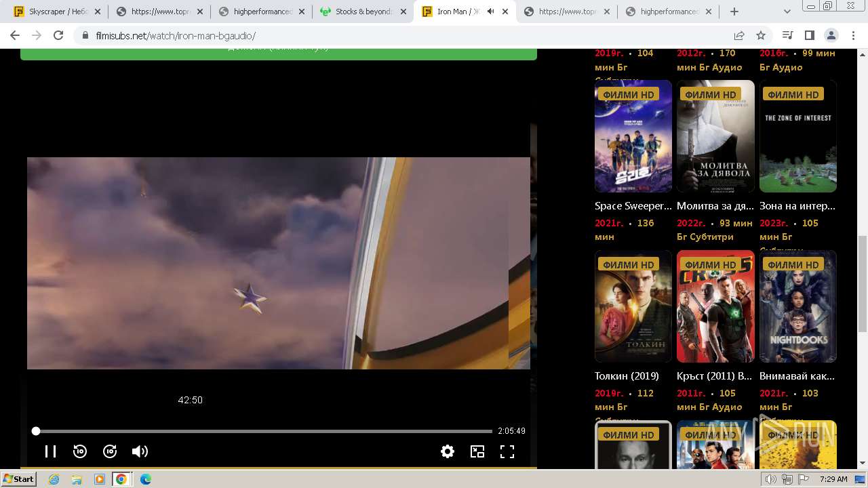The height and width of the screenshot is (488, 868).
Task: Open The Zone of Interest poster
Action: click(x=798, y=136)
